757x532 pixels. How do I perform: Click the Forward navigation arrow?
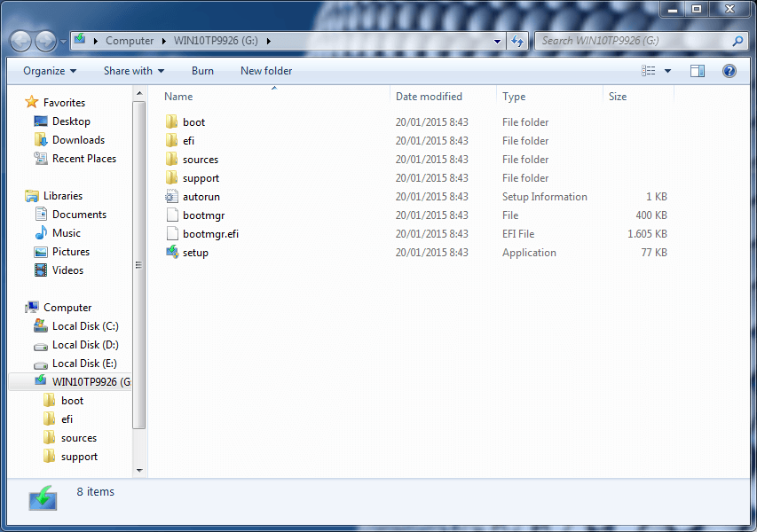coord(46,41)
